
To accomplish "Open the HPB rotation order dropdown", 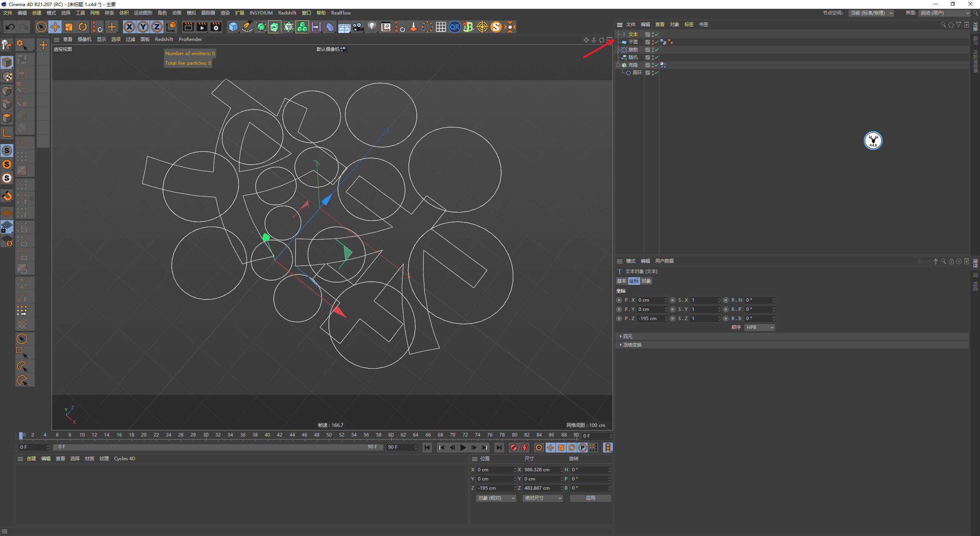I will coord(759,327).
